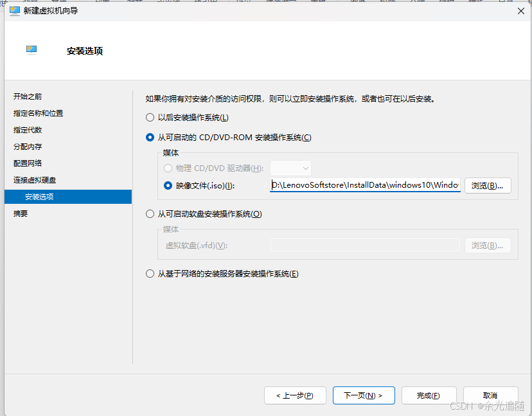The height and width of the screenshot is (416, 532).
Task: Select 从可启动软盘安装操作系统 option
Action: tap(148, 213)
